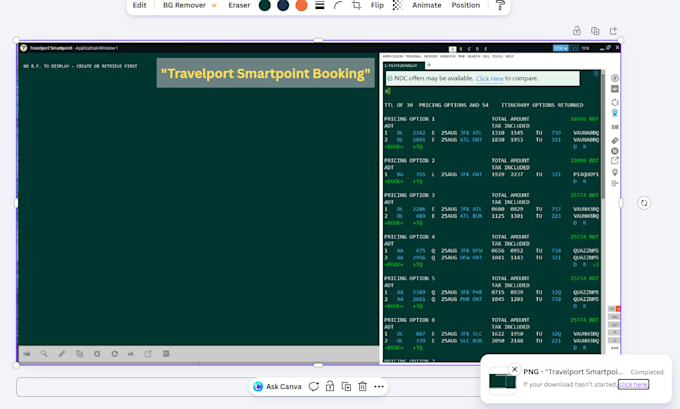
Task: Click the top-center edge handle of image
Action: pyautogui.click(x=318, y=40)
